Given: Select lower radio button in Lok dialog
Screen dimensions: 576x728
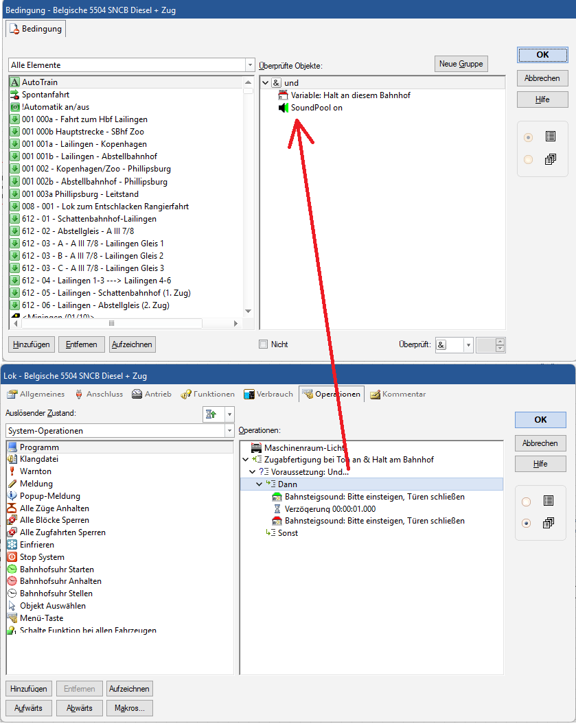Looking at the screenshot, I should (x=526, y=523).
